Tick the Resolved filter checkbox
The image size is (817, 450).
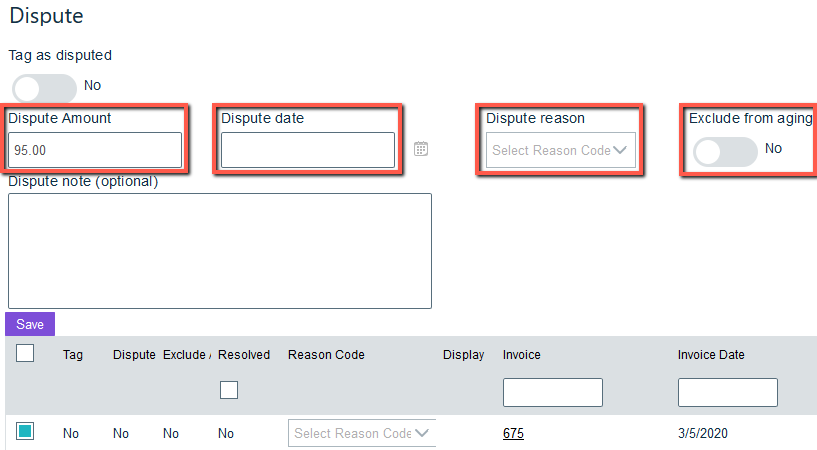pos(229,390)
